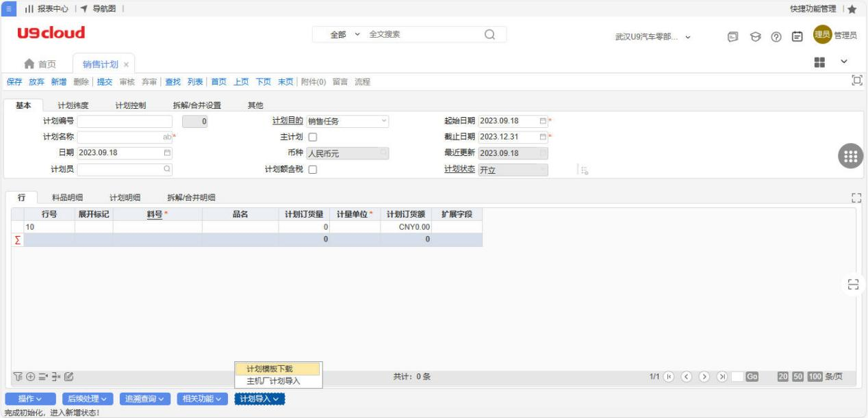Open the 起始日期 calendar picker icon
The image size is (868, 418).
click(543, 121)
